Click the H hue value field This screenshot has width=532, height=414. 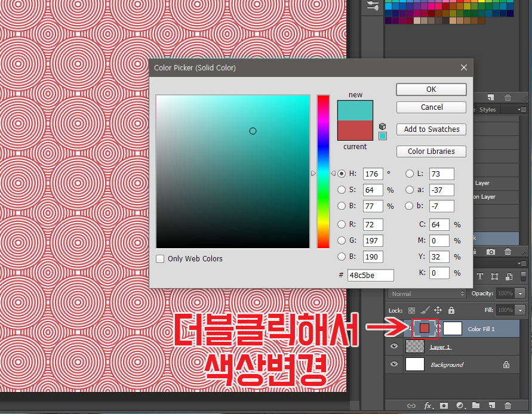(x=373, y=174)
